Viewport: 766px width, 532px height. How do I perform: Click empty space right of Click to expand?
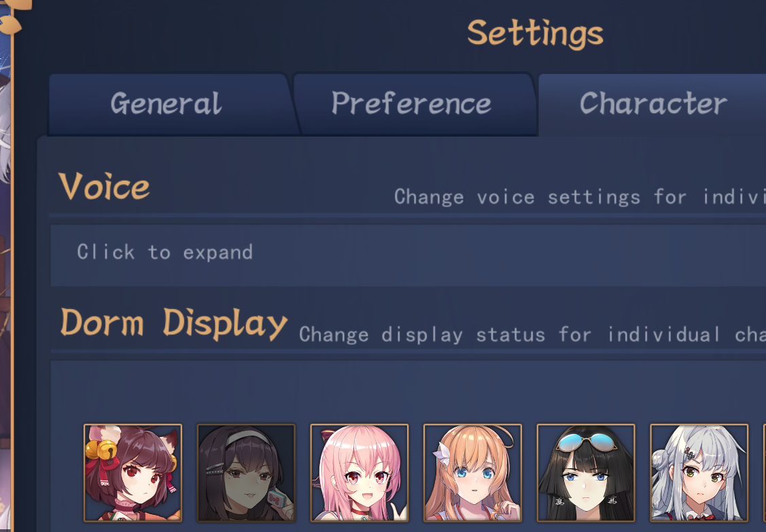(508, 254)
